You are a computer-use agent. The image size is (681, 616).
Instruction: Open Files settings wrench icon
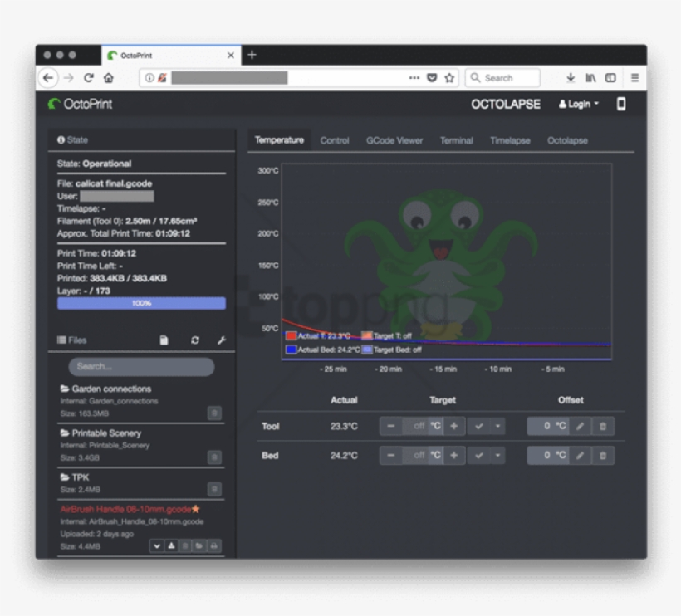click(x=222, y=340)
